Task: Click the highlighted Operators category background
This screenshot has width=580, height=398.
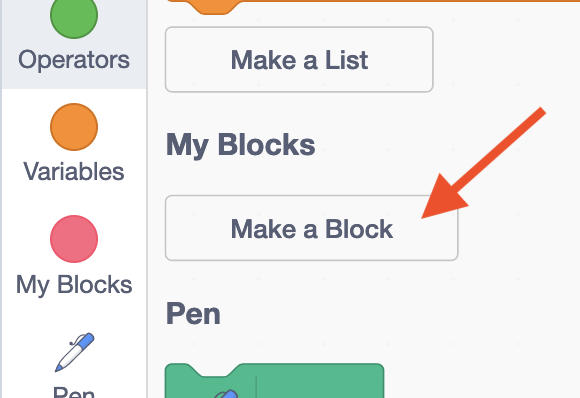Action: [74, 44]
